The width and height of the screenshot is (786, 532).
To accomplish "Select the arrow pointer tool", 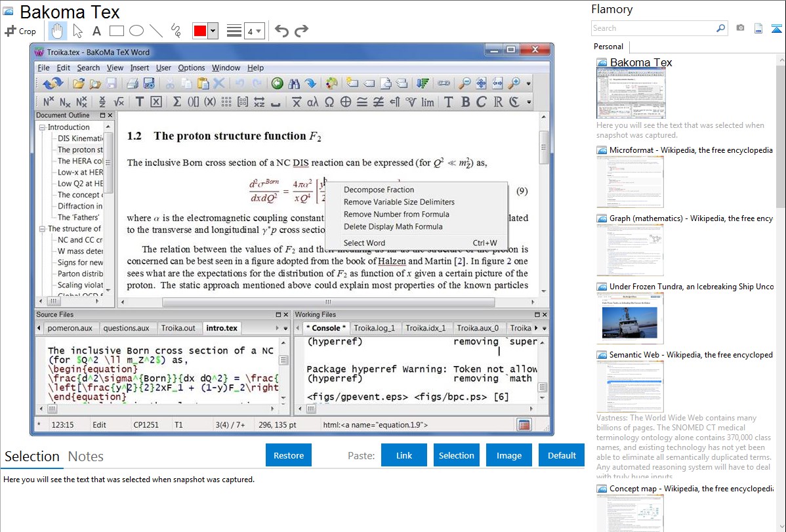I will click(77, 31).
